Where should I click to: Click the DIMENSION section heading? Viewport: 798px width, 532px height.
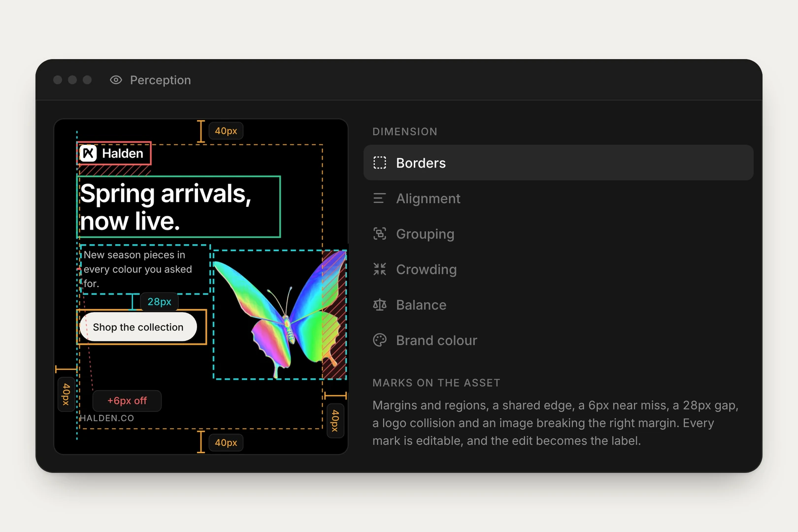pyautogui.click(x=405, y=132)
